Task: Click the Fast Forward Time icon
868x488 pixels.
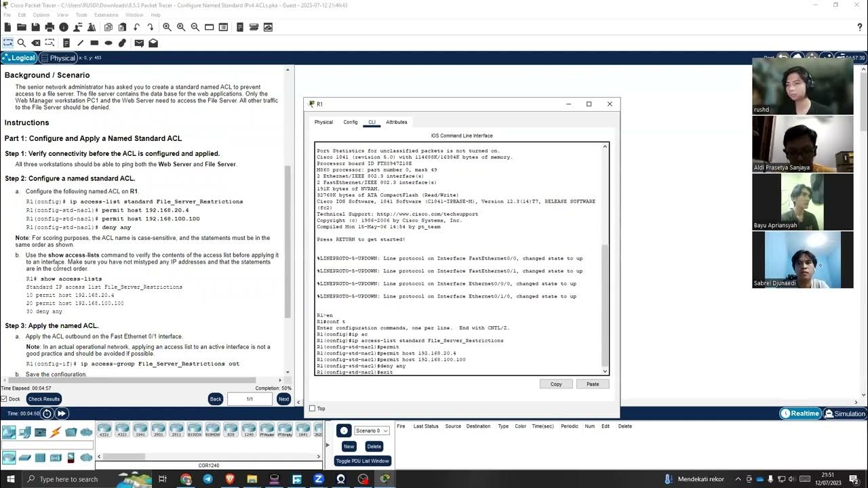Action: pyautogui.click(x=61, y=413)
